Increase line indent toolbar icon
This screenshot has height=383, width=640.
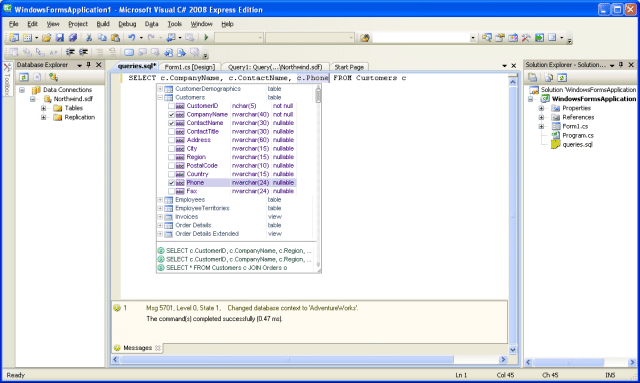(x=83, y=52)
